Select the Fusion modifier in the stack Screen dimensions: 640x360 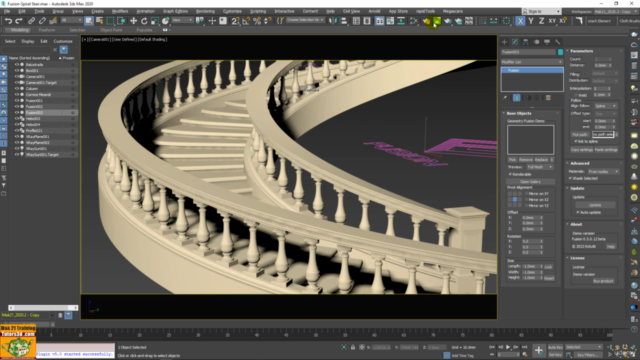point(532,70)
